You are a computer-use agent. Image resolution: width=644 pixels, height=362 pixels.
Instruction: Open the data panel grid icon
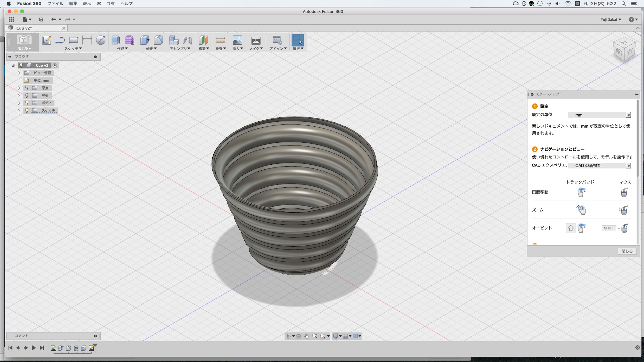point(12,19)
